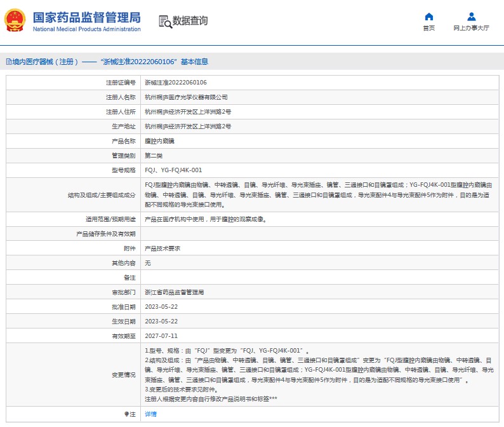
Task: Select the model value FQJ、YG-FQJ4K-001
Action: point(173,170)
